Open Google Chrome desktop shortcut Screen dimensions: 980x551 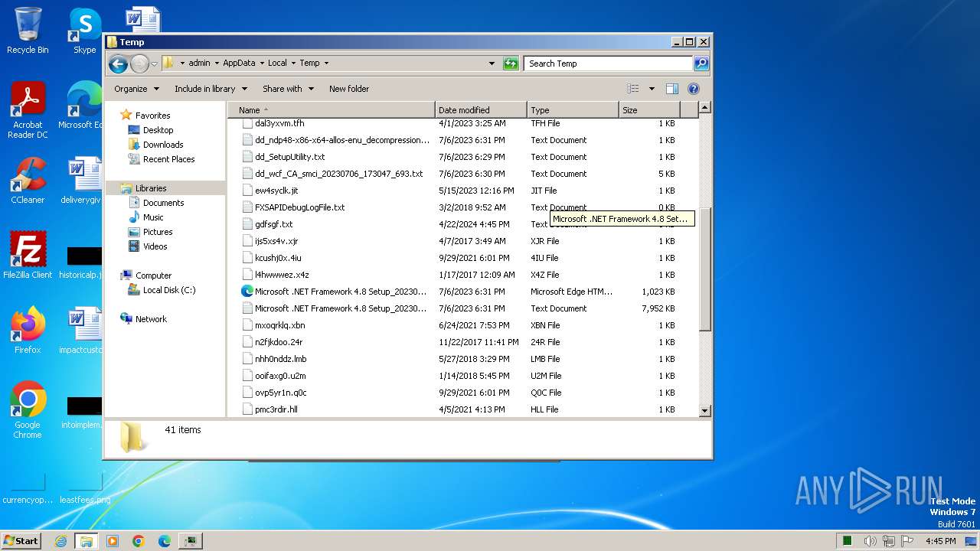[28, 411]
